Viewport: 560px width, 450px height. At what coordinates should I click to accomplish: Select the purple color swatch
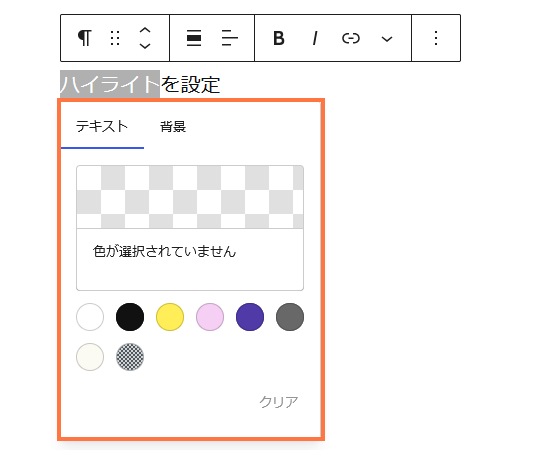[x=250, y=317]
